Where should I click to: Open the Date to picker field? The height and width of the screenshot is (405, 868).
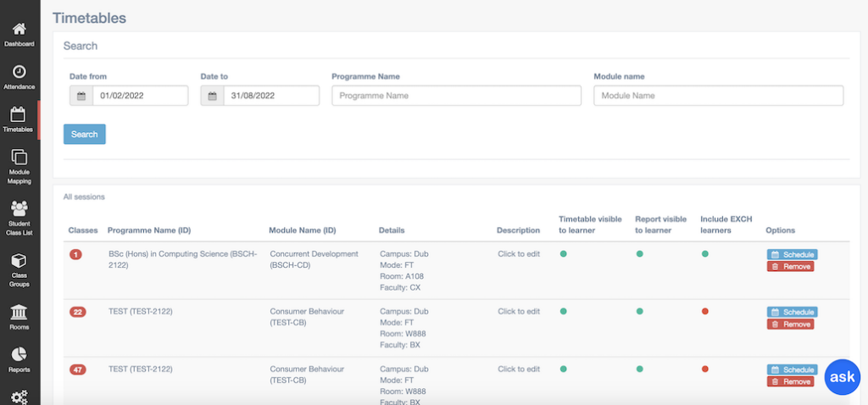270,96
